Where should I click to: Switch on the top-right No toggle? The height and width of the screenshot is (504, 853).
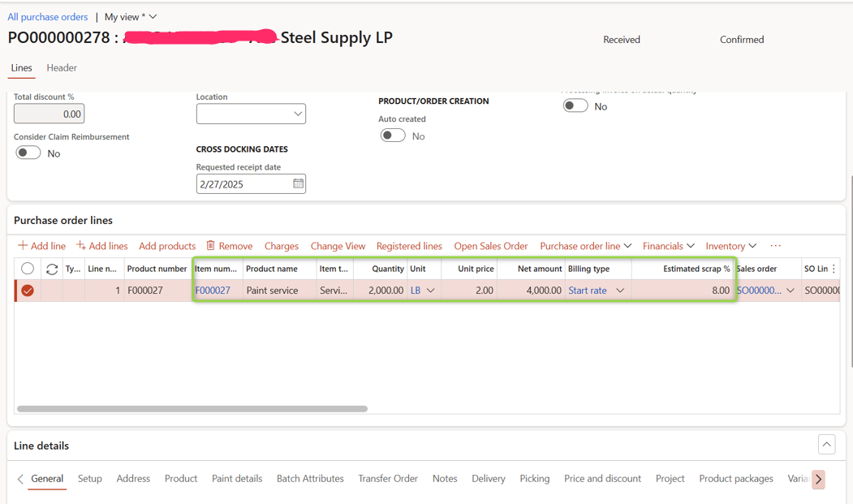tap(575, 105)
